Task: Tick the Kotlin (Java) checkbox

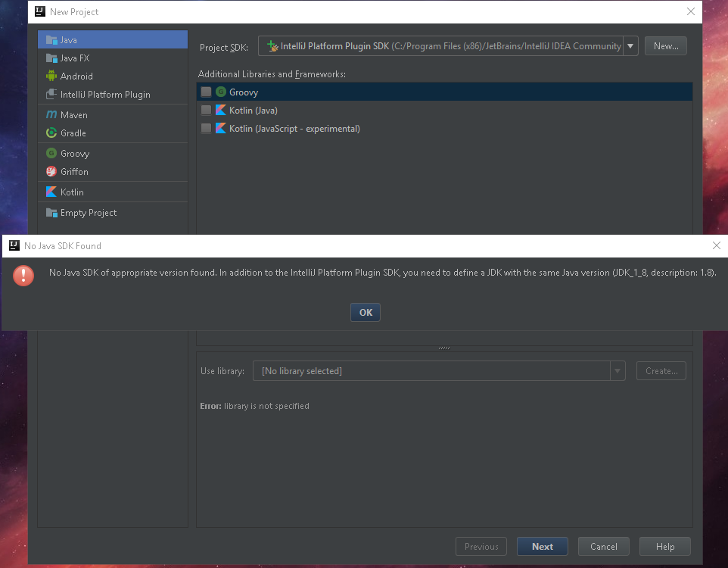Action: 206,110
